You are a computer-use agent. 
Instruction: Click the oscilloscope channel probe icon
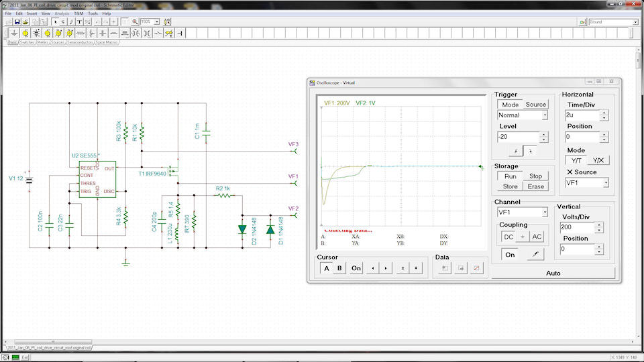(x=535, y=255)
